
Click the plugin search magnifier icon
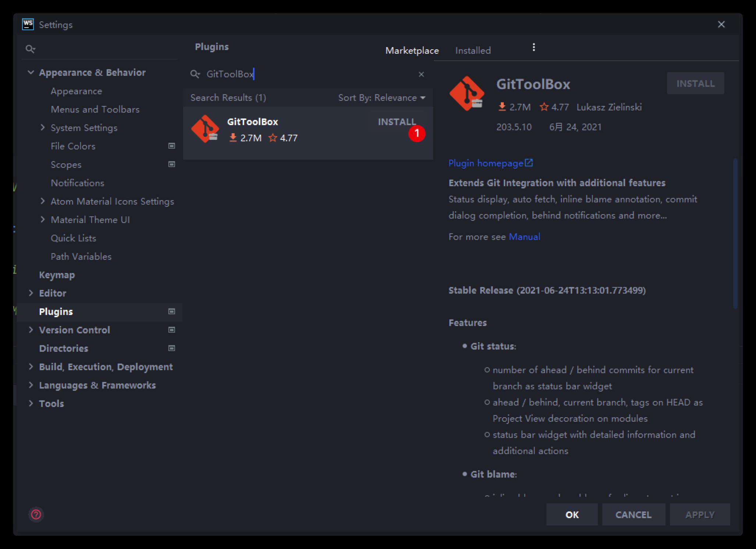[x=195, y=74]
